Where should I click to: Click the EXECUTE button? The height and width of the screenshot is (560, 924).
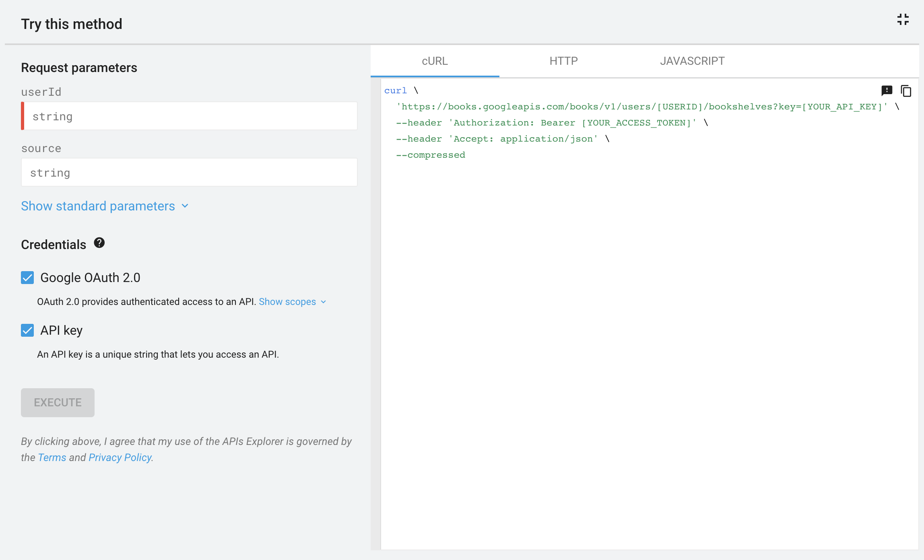click(x=58, y=402)
